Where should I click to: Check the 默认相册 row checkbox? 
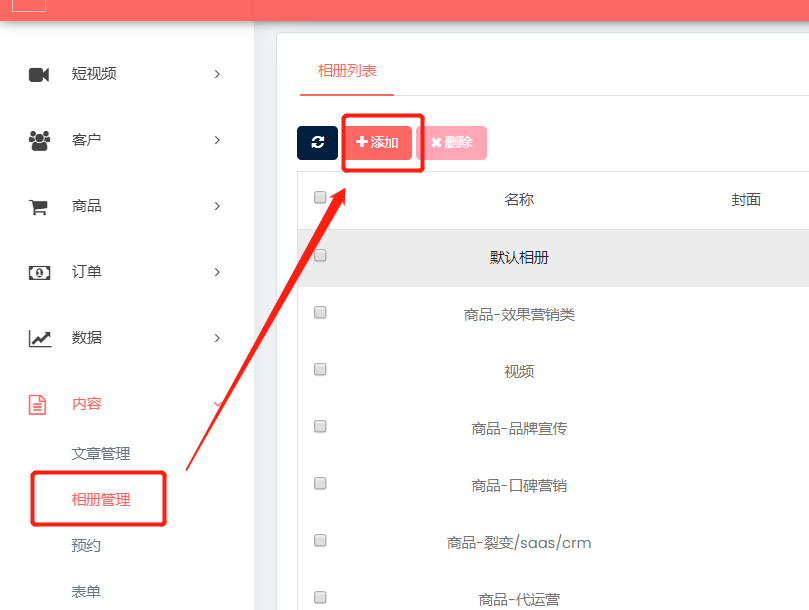point(320,255)
